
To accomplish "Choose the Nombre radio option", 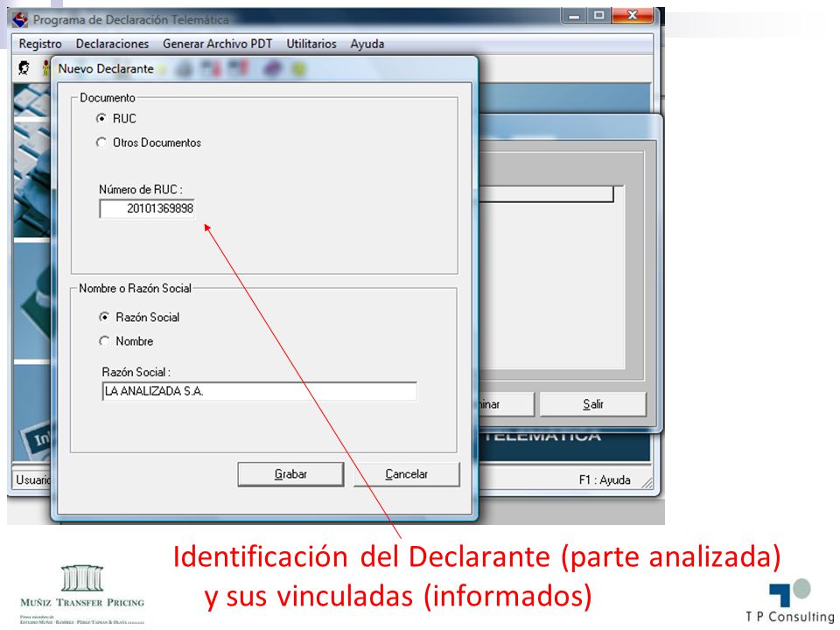I will tap(104, 340).
